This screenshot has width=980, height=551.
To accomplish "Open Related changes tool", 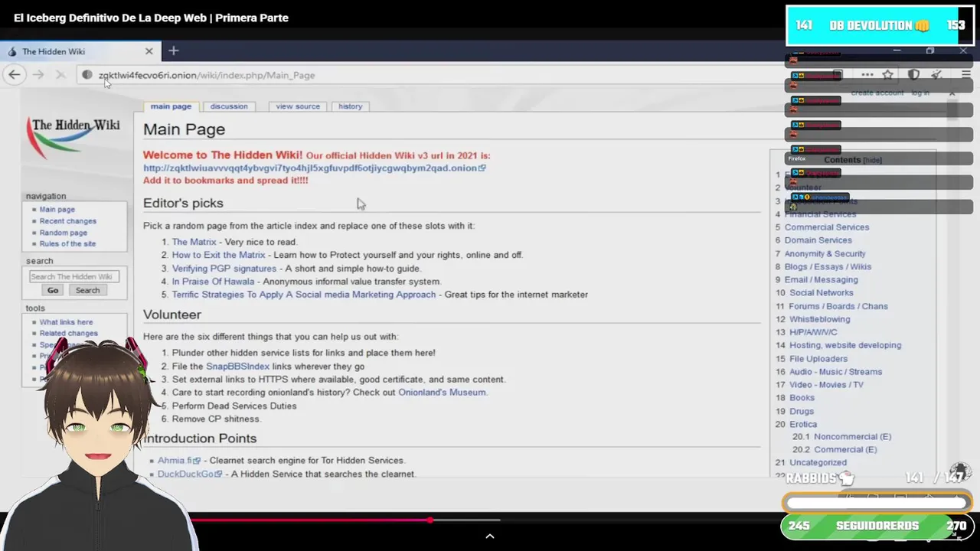I will tap(69, 334).
